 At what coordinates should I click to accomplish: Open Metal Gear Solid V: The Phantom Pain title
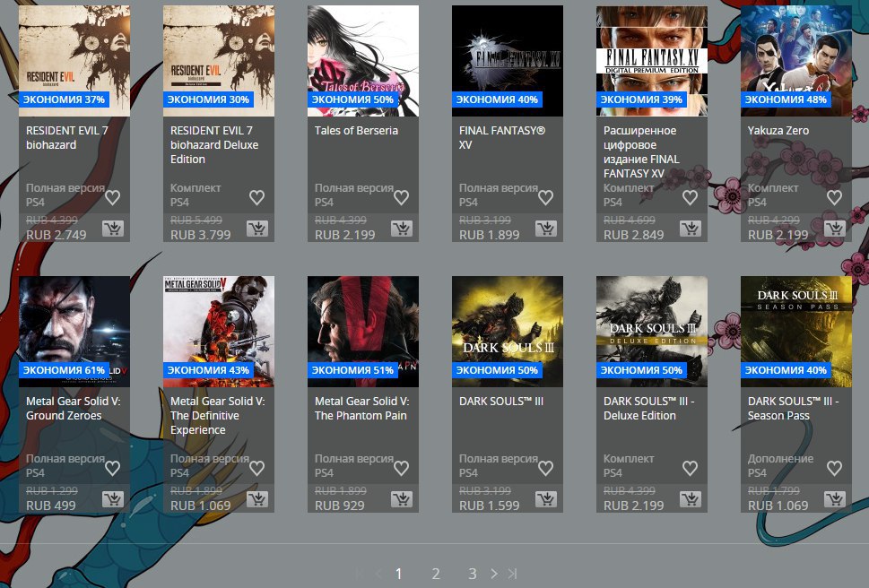tap(362, 409)
